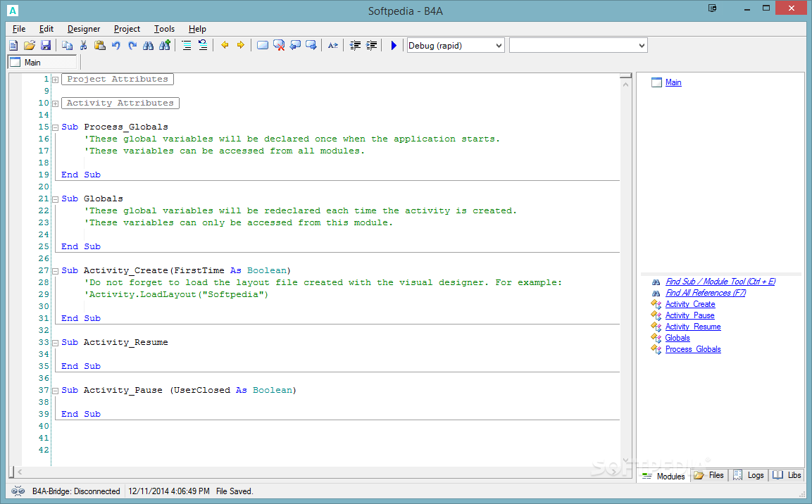This screenshot has width=812, height=504.
Task: Place cursor on the Activity.LoadLayout("Softpedia") comment line
Action: [176, 294]
